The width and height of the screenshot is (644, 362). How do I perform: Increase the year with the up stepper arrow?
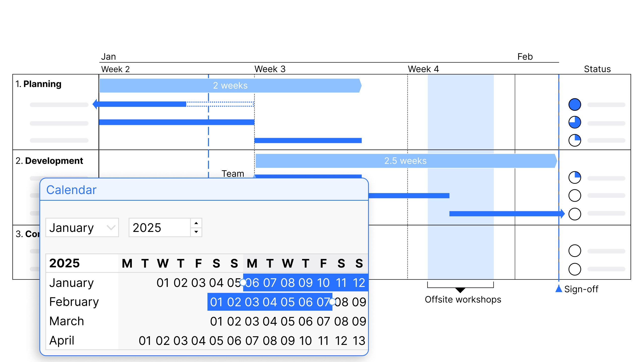point(196,223)
